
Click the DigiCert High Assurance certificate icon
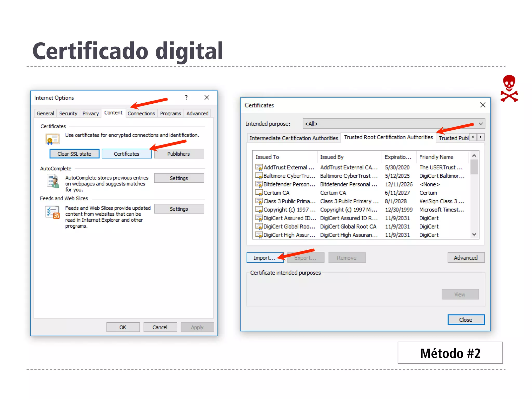click(x=259, y=235)
